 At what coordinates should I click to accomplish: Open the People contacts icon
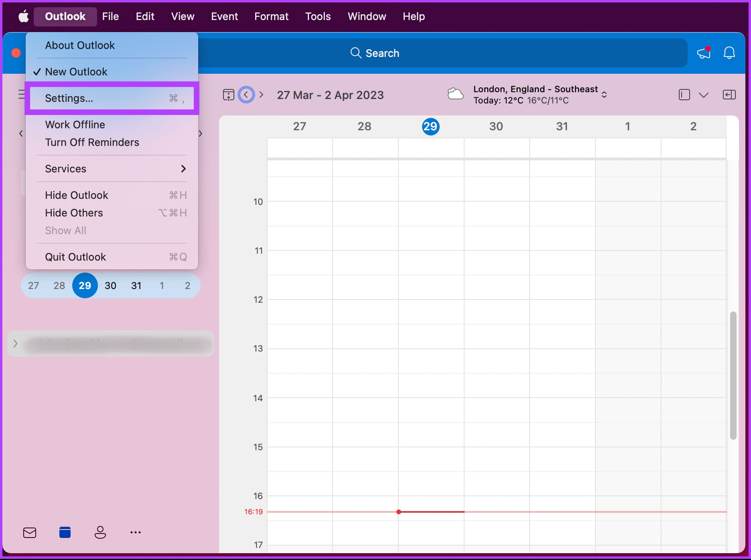pyautogui.click(x=100, y=532)
